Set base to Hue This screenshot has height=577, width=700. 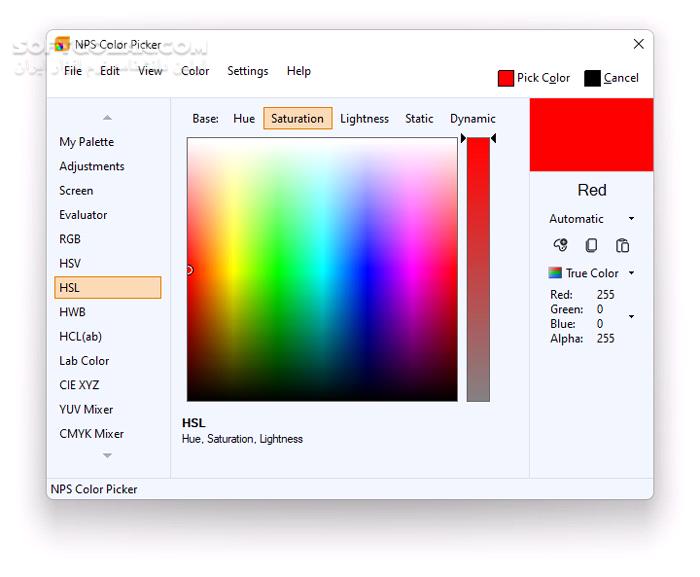tap(244, 118)
